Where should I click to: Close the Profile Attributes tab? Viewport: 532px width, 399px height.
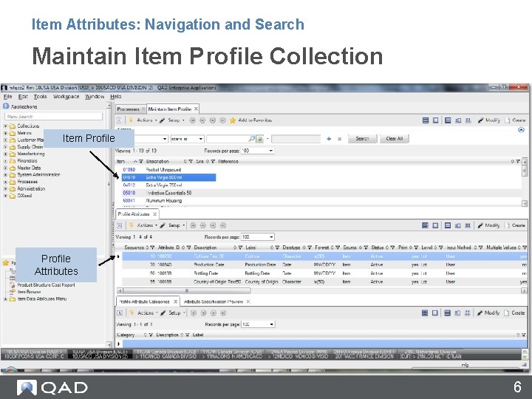tap(154, 214)
